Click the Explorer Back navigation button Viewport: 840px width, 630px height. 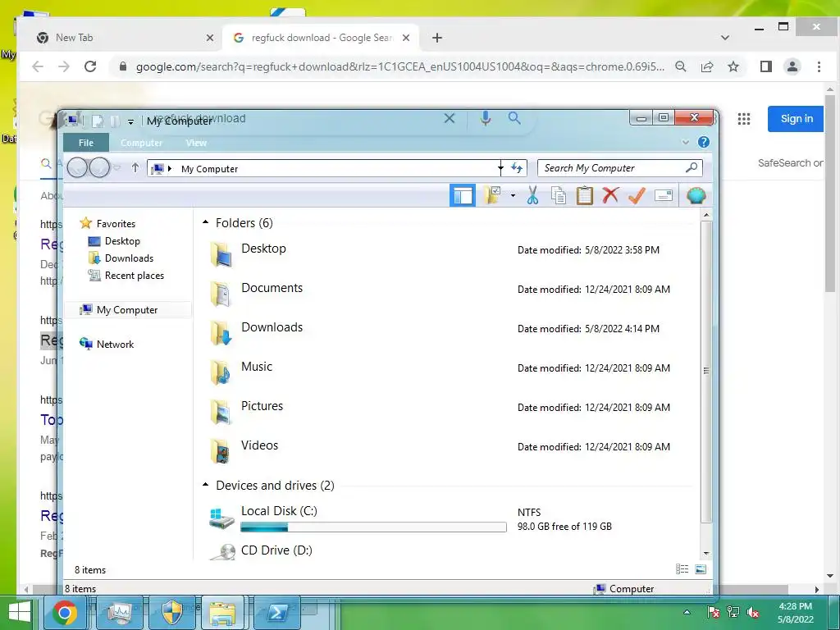tap(78, 167)
